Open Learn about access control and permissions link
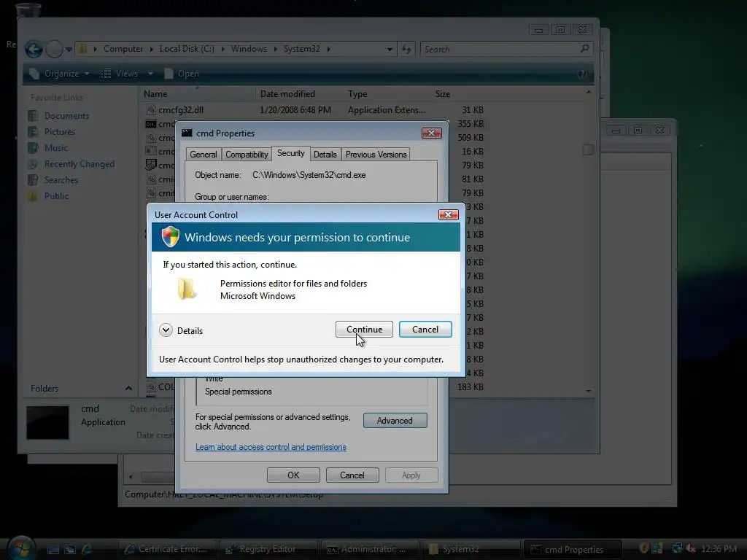 coord(271,447)
